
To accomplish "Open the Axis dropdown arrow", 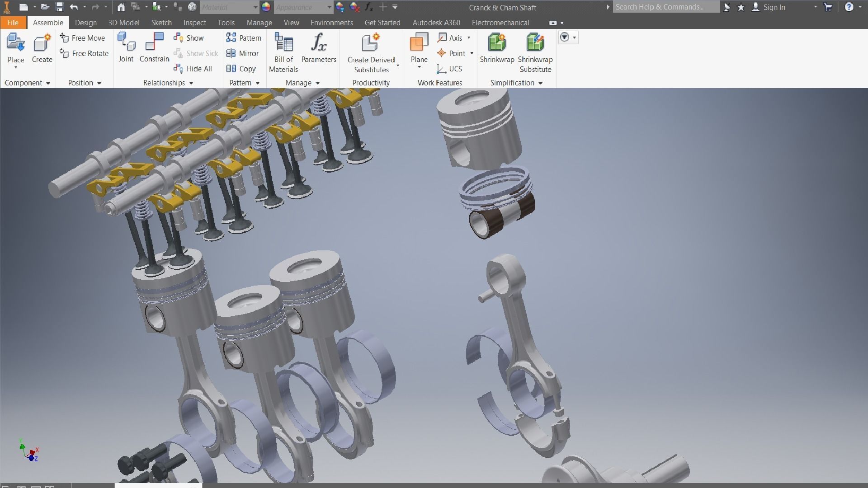I will pyautogui.click(x=469, y=38).
